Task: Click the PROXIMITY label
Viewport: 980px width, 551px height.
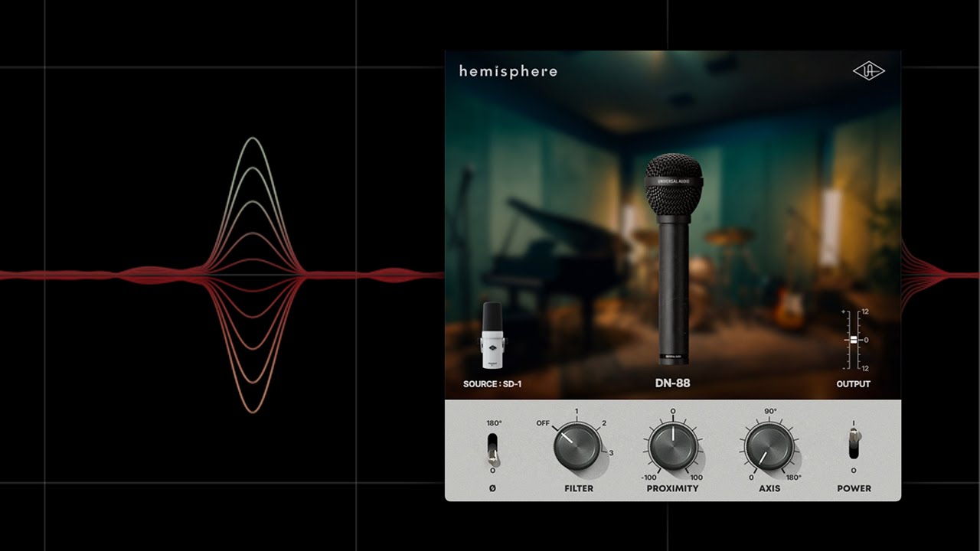Action: tap(673, 488)
